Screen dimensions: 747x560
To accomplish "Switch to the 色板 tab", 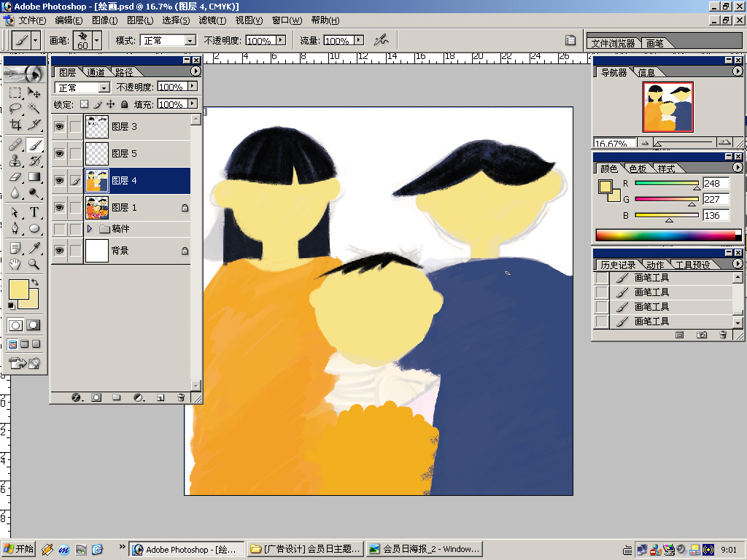I will [x=638, y=168].
